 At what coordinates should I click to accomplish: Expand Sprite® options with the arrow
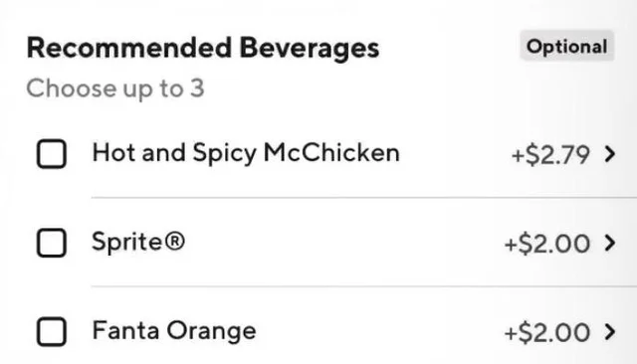point(610,243)
